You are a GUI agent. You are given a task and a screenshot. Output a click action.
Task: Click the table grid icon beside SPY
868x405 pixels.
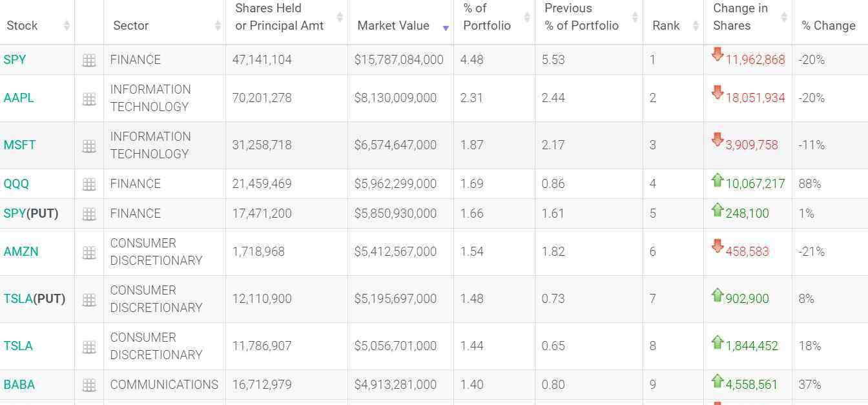(89, 61)
